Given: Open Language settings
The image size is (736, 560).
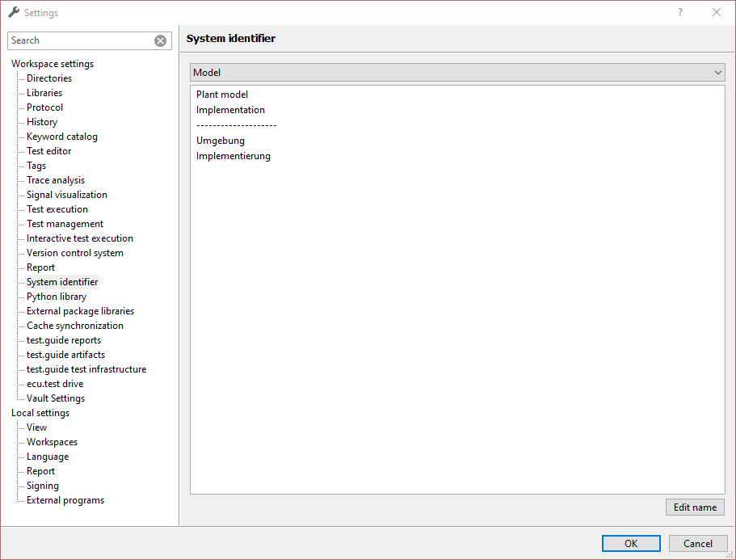Looking at the screenshot, I should point(48,457).
